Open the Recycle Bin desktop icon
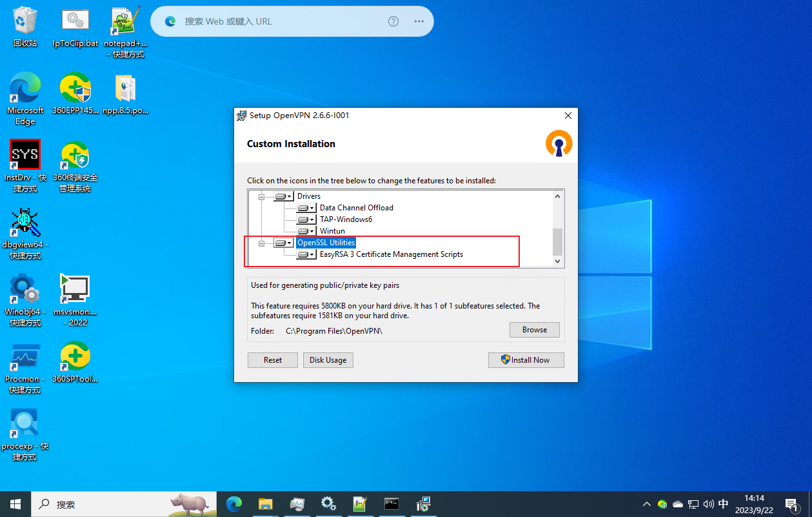This screenshot has height=517, width=812. (25, 27)
